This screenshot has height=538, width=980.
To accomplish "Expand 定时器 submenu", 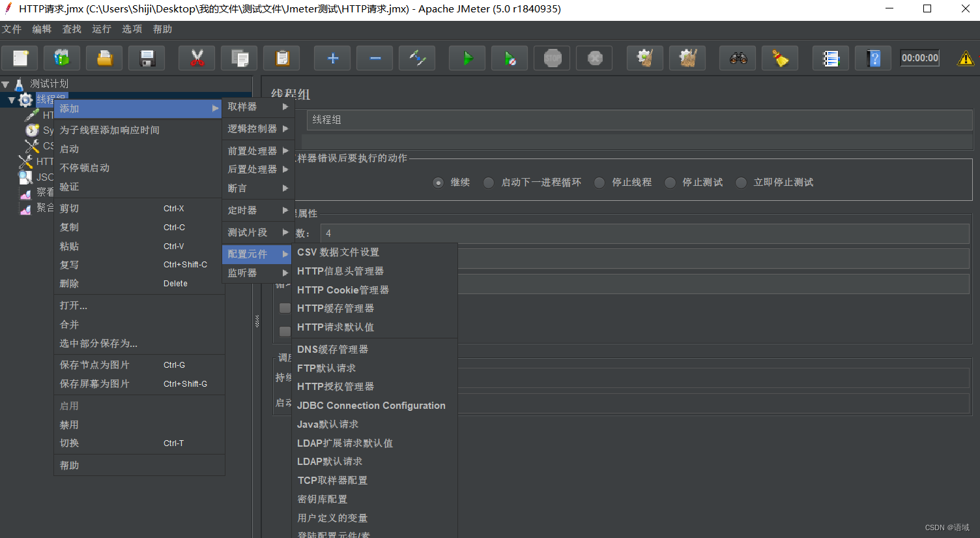I will click(258, 210).
